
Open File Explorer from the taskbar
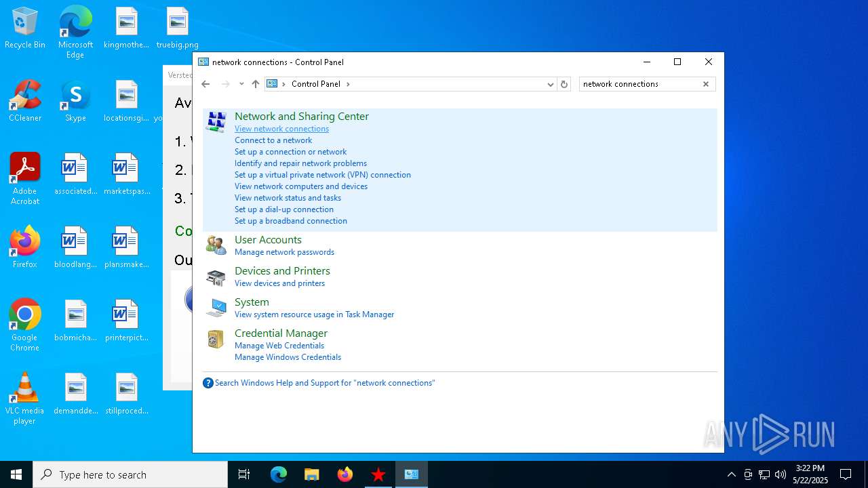pos(312,474)
